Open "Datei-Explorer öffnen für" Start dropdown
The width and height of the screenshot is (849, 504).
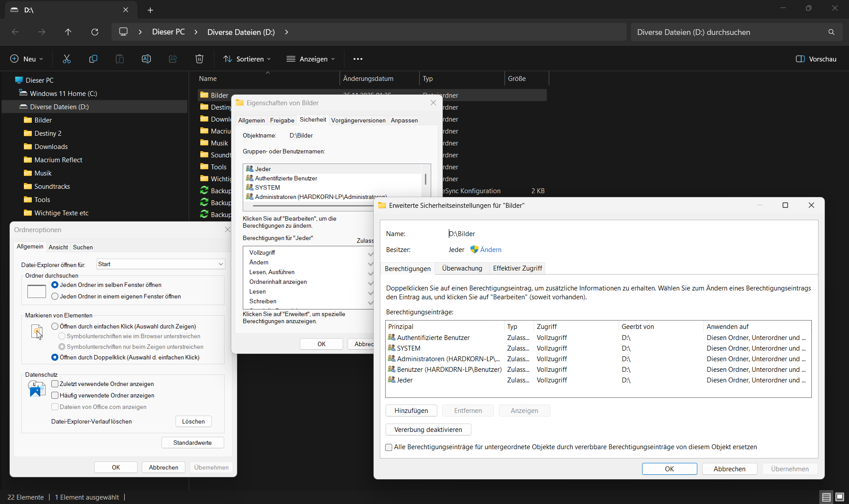[161, 264]
